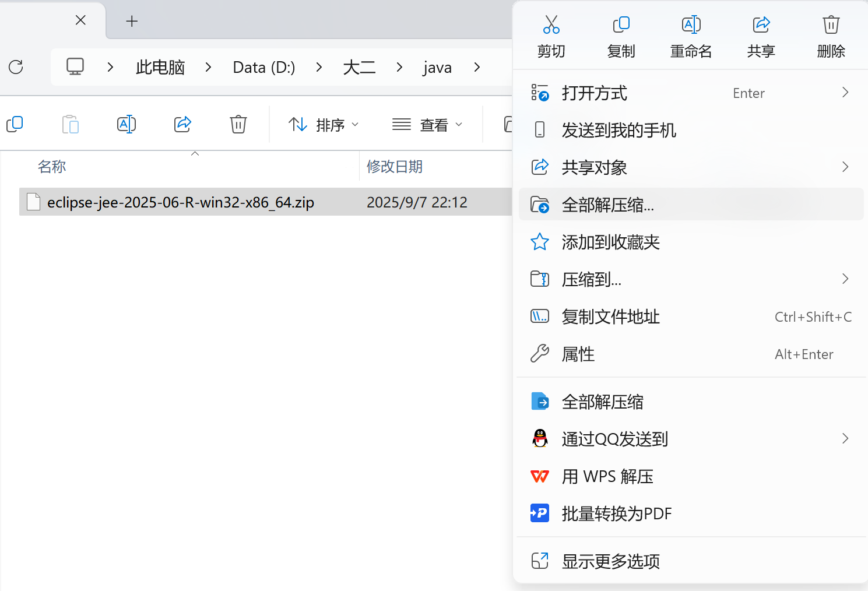Click 批量转换为PDF converter option

click(x=617, y=513)
